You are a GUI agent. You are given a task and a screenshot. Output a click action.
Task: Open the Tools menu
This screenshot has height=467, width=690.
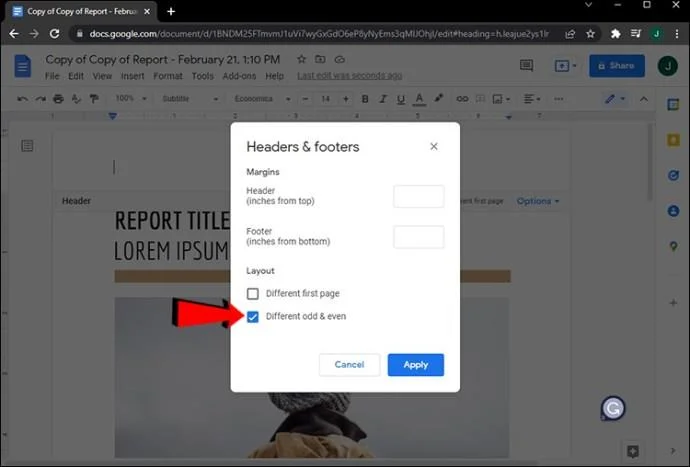[x=202, y=76]
